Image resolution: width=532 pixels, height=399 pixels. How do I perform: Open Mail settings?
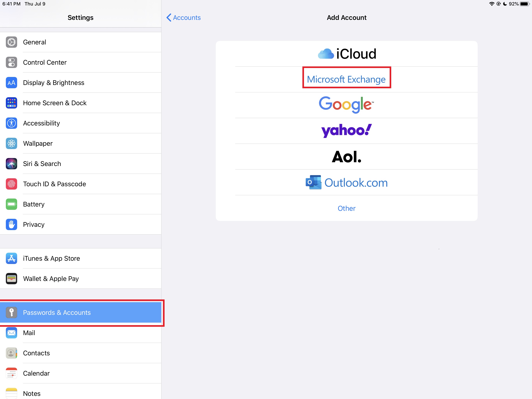click(x=81, y=333)
